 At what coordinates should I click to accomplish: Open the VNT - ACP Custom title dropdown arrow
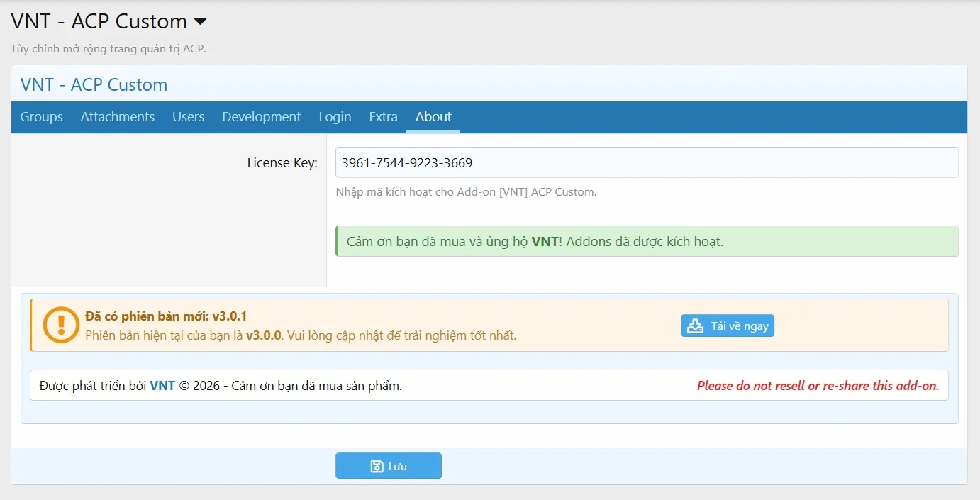(200, 22)
